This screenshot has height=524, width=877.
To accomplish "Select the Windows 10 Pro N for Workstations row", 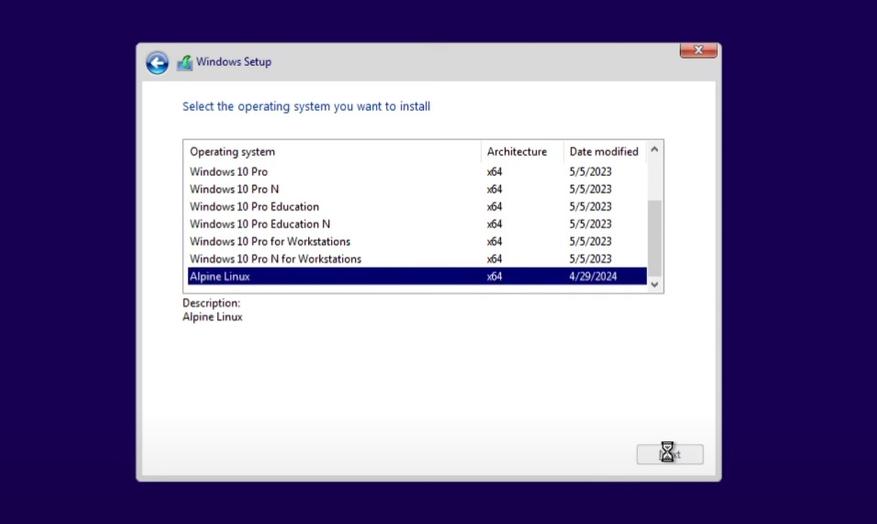I will (417, 258).
